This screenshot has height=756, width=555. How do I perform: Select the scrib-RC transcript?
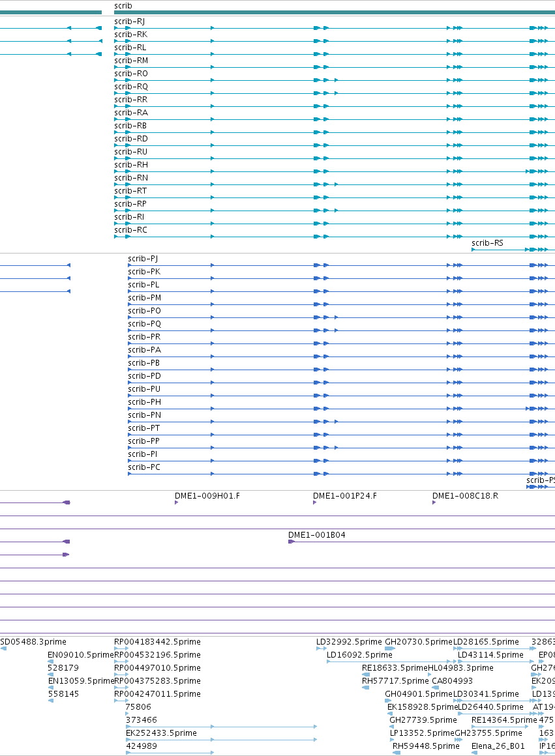click(131, 229)
